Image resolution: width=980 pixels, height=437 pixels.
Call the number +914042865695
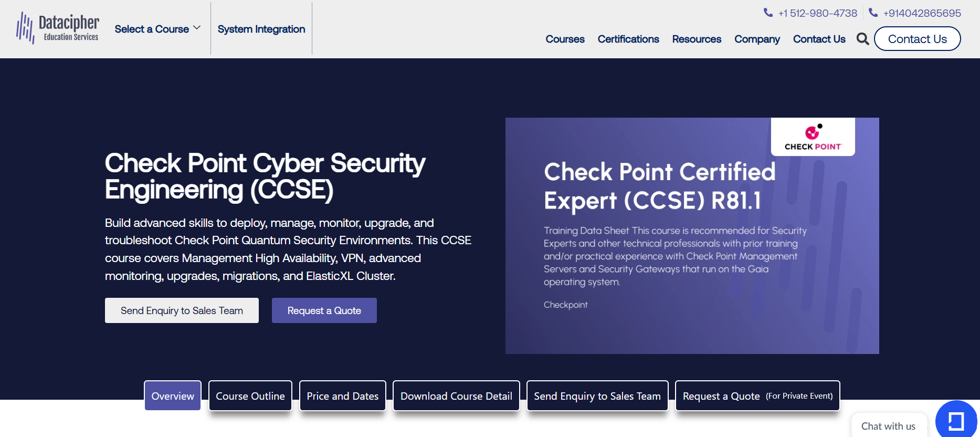pos(922,13)
